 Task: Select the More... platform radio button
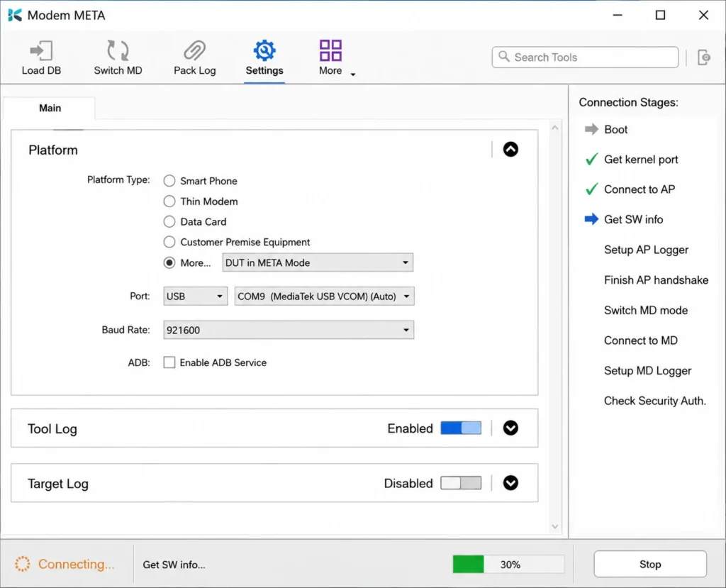169,262
